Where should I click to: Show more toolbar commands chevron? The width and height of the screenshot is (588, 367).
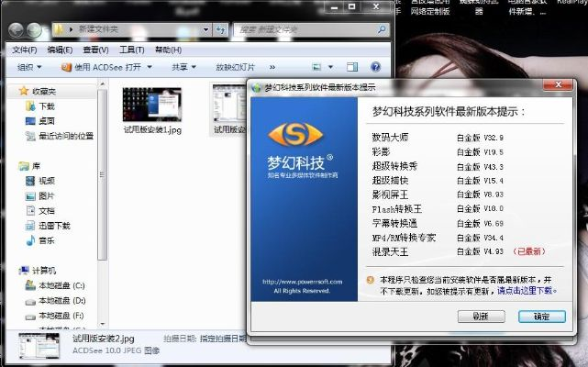point(272,68)
